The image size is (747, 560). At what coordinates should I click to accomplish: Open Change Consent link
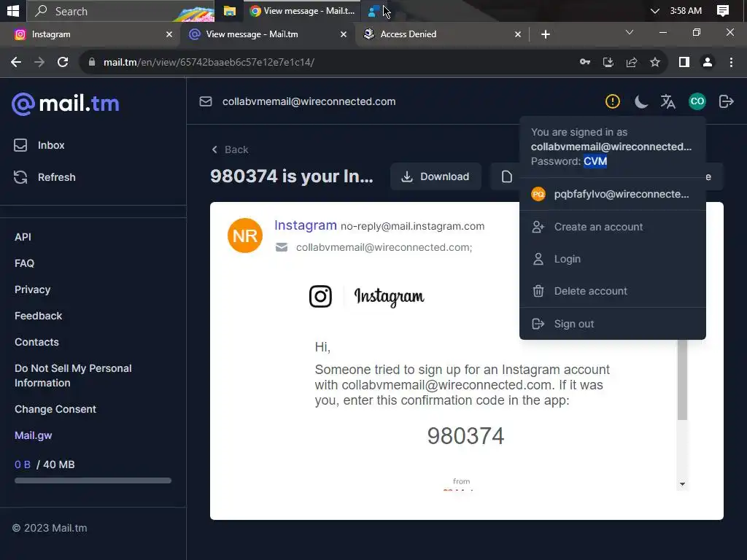coord(55,409)
